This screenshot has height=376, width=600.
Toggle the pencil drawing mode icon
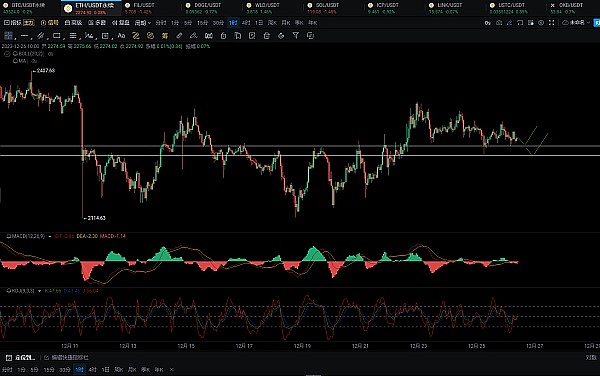(x=509, y=23)
